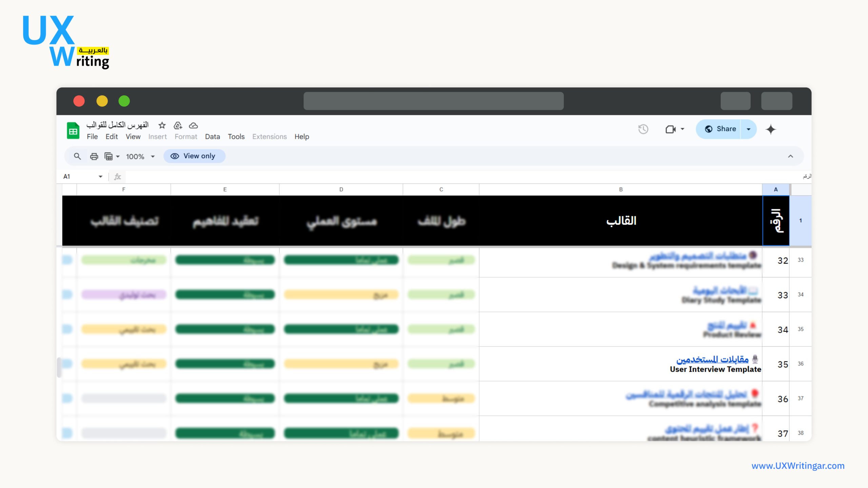
Task: Click the star icon beside the document title
Action: 162,125
